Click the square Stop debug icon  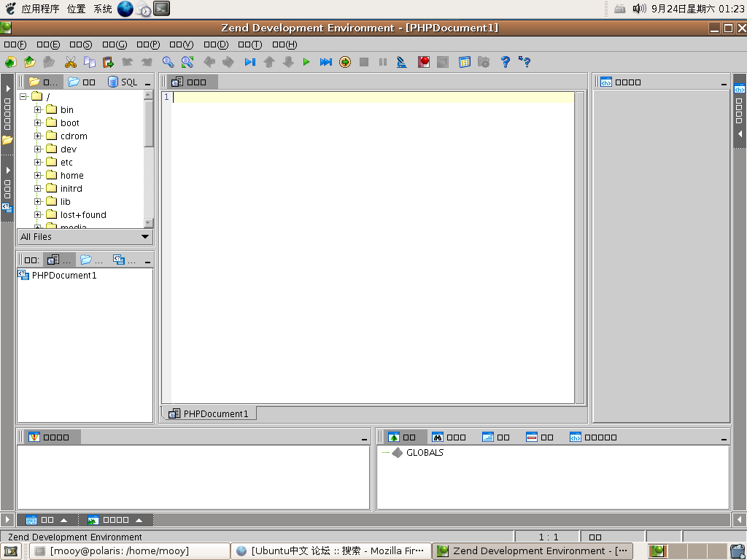(364, 62)
